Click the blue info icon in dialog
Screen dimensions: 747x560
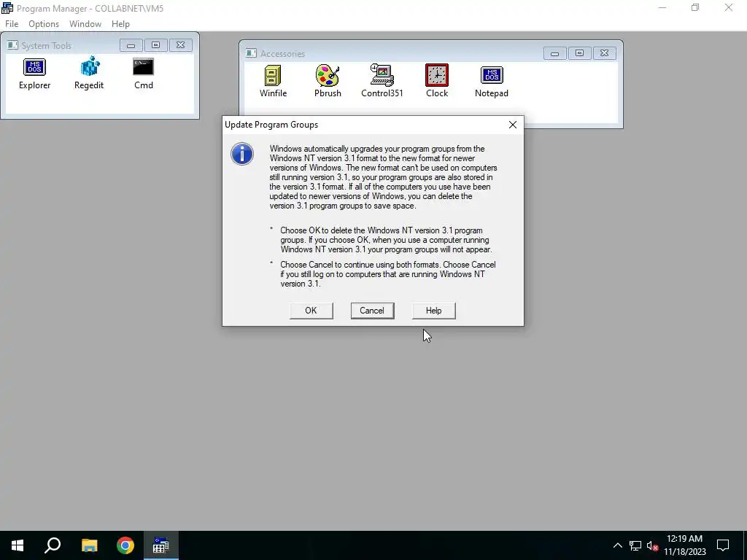coord(242,154)
